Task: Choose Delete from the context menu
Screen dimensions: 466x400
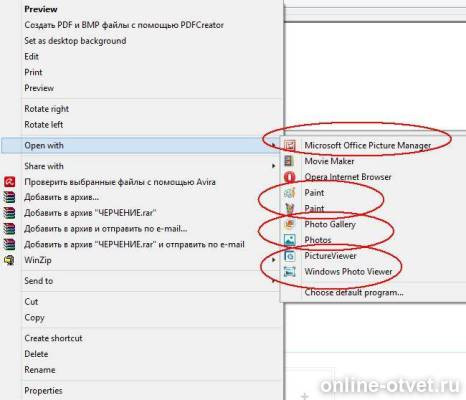Action: point(36,354)
